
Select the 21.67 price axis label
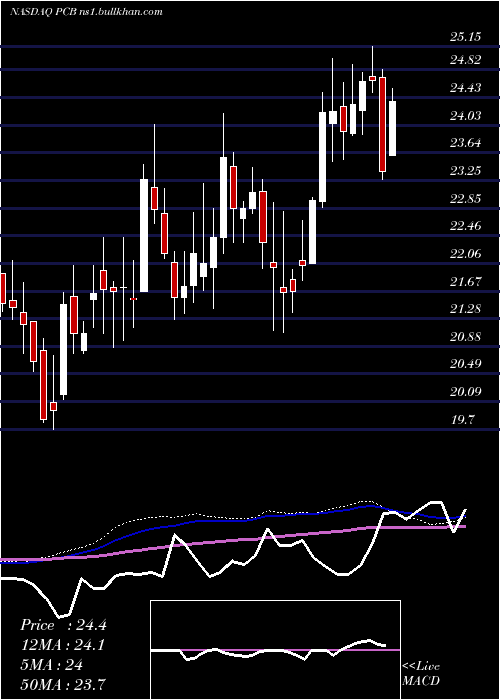tap(466, 282)
